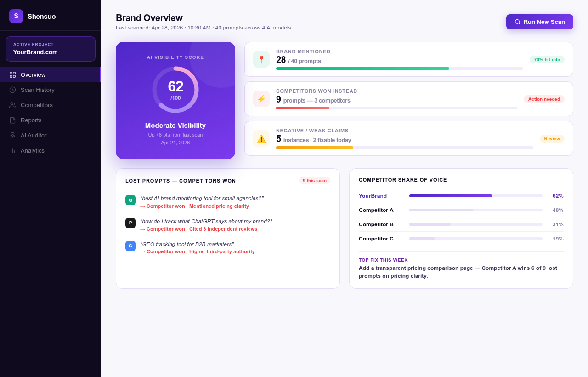Viewport: 588px width, 377px height.
Task: Open YourBrand in Competitor Share of Voice
Action: coord(373,196)
